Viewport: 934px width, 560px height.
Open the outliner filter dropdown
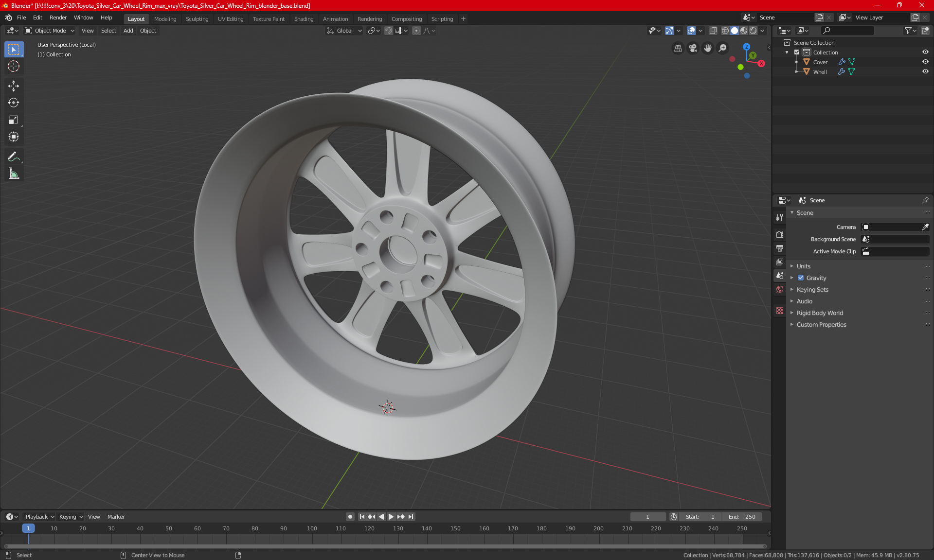pos(910,31)
